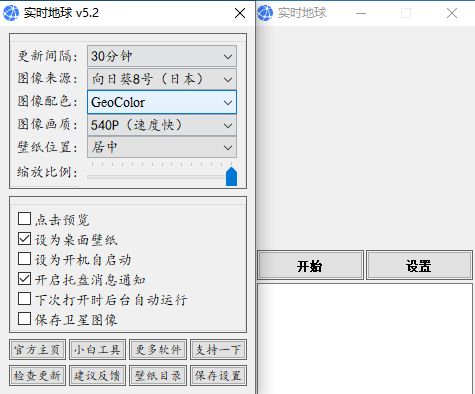The image size is (475, 394).
Task: Click the 缩放比例 slider handle
Action: tap(231, 176)
